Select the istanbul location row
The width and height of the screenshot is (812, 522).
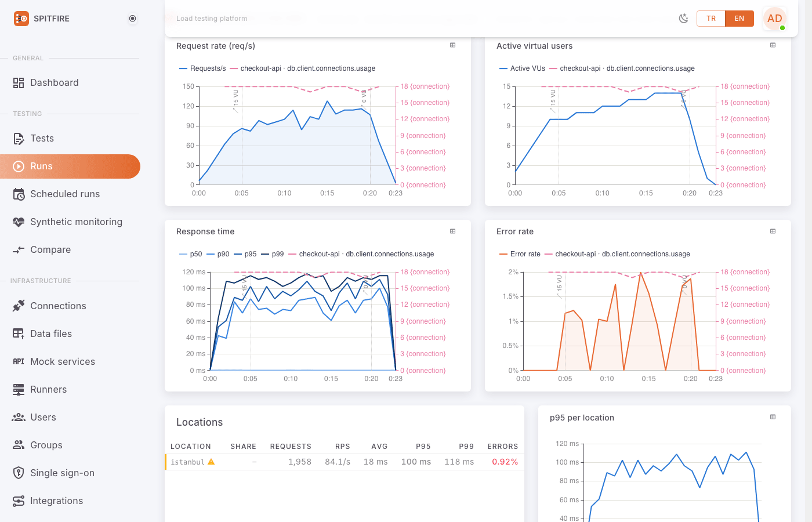[x=345, y=462]
